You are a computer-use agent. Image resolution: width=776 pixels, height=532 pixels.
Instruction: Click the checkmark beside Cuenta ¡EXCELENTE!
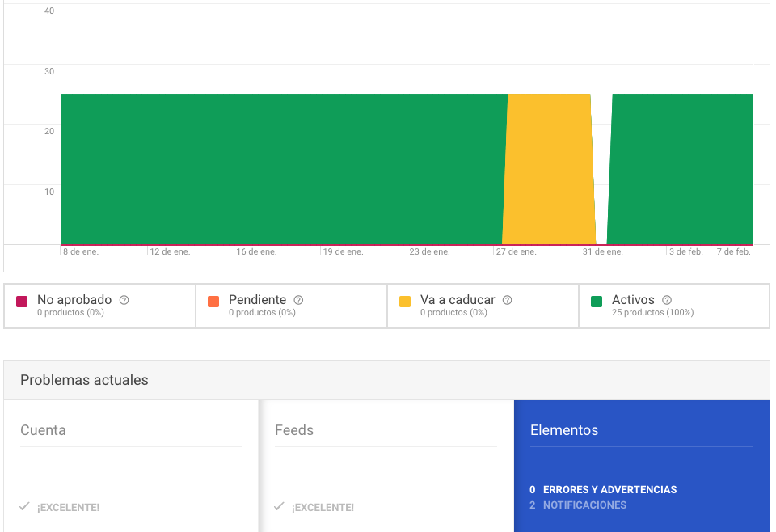(x=24, y=506)
